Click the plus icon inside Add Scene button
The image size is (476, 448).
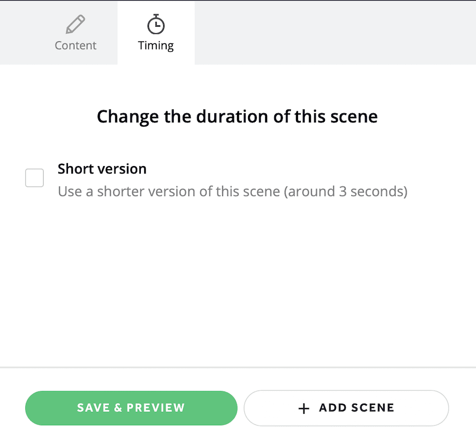pyautogui.click(x=303, y=408)
